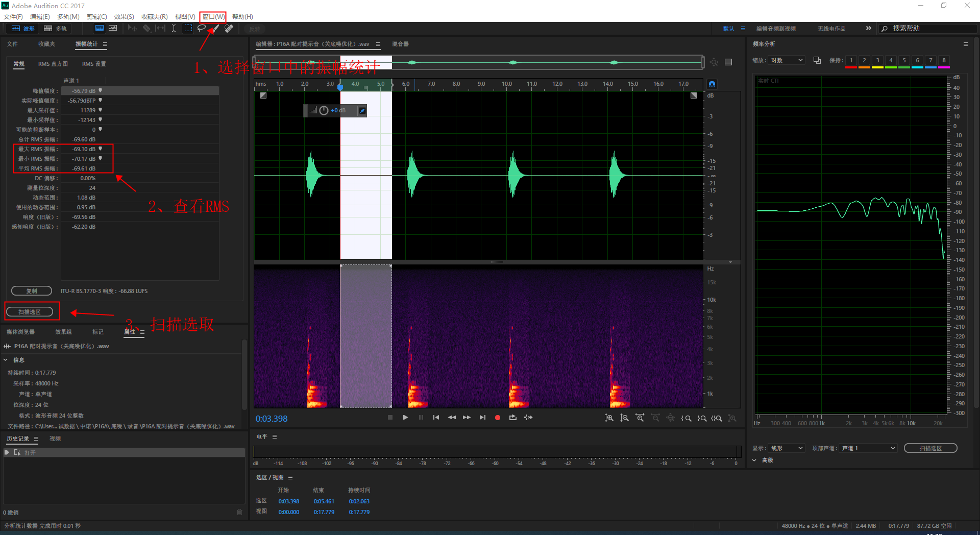Switch to Multitrack (多轨) view
Screen dimensions: 980x535
56,29
